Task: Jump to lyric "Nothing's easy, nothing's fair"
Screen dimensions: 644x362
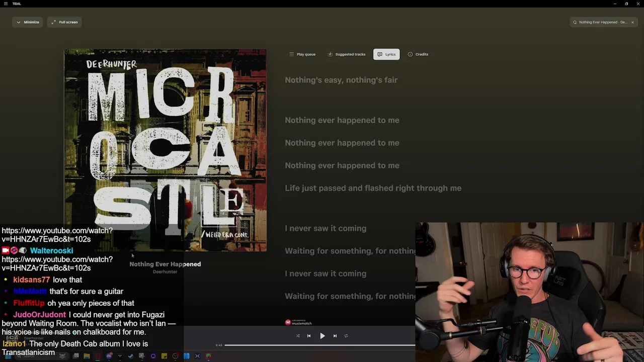Action: click(x=341, y=80)
